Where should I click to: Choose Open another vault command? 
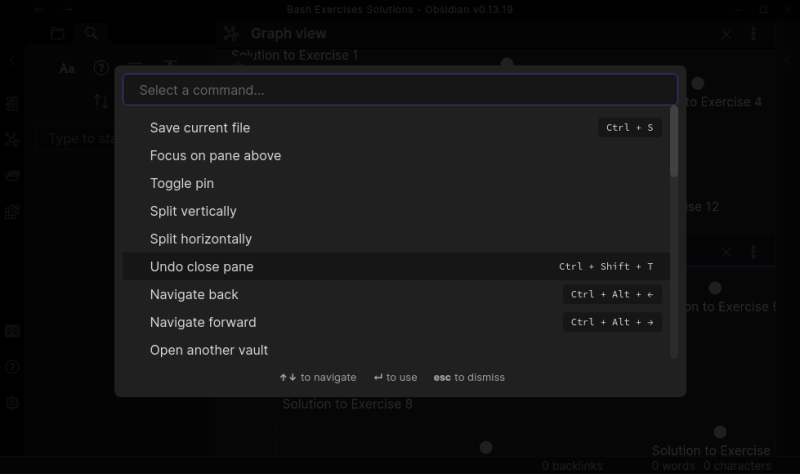209,351
